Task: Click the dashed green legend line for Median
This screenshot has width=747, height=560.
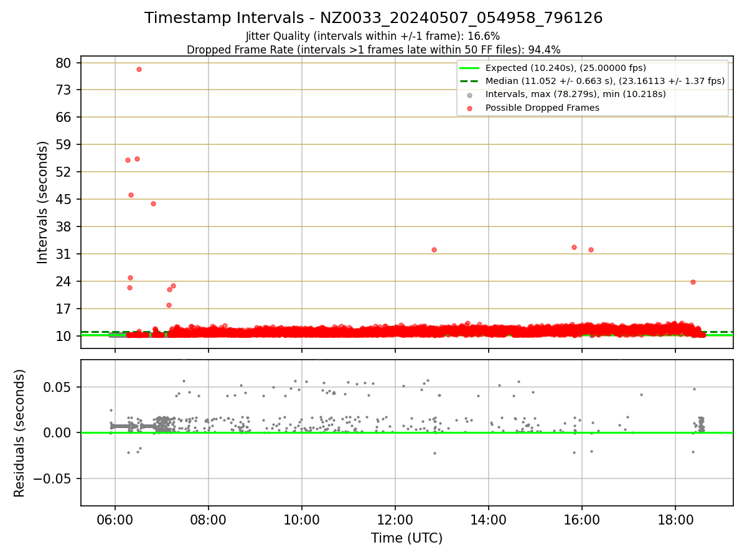Action: (x=469, y=81)
